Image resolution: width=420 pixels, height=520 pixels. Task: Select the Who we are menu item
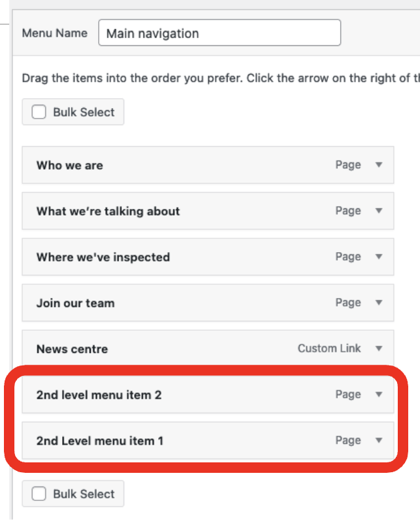pos(69,166)
